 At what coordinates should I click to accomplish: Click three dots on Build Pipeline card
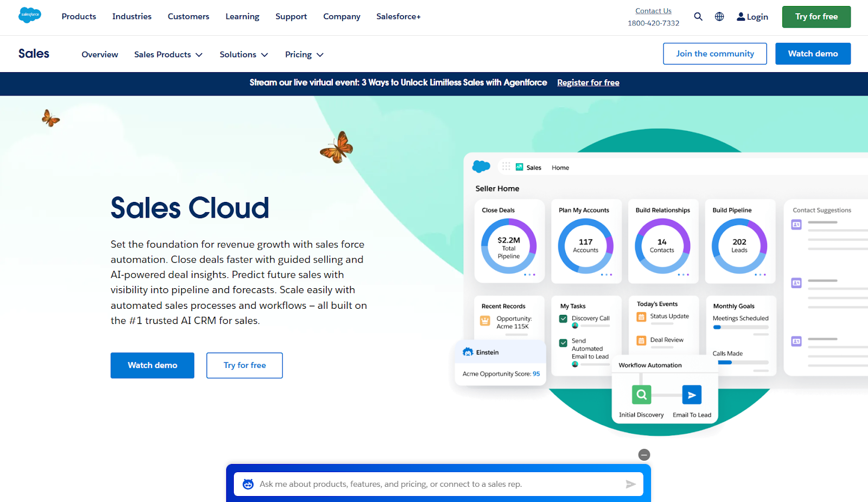click(x=761, y=275)
